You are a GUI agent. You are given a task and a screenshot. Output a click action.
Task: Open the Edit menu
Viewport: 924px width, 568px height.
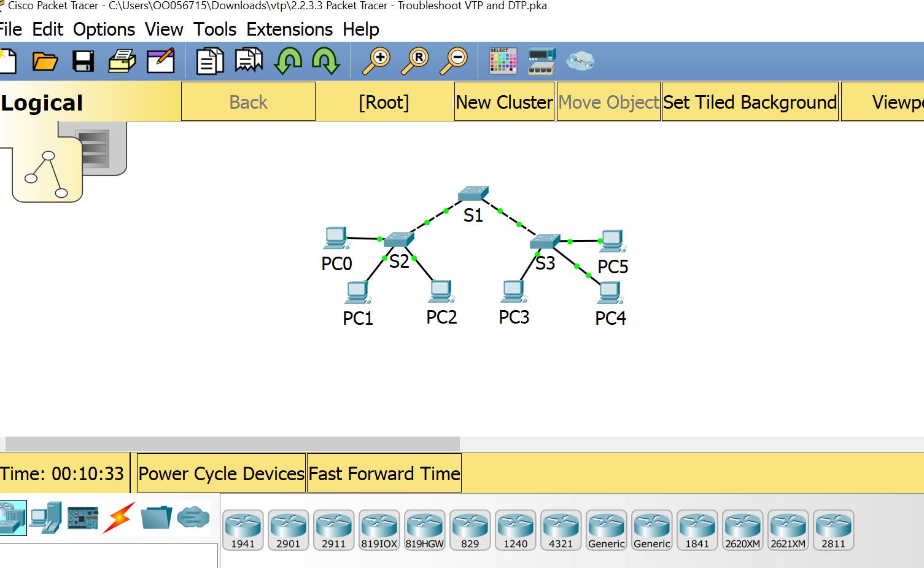pyautogui.click(x=48, y=29)
